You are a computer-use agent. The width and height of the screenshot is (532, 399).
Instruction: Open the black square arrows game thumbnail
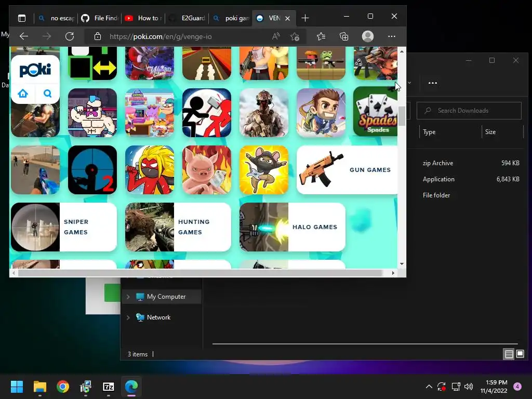pos(92,63)
